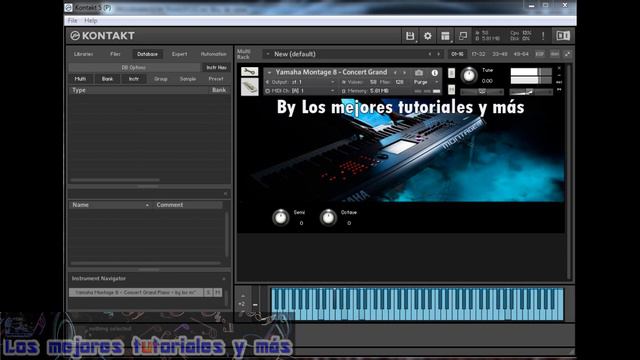Toggle Navigator M button for Yamaha instrument
This screenshot has width=640, height=360.
pyautogui.click(x=218, y=292)
